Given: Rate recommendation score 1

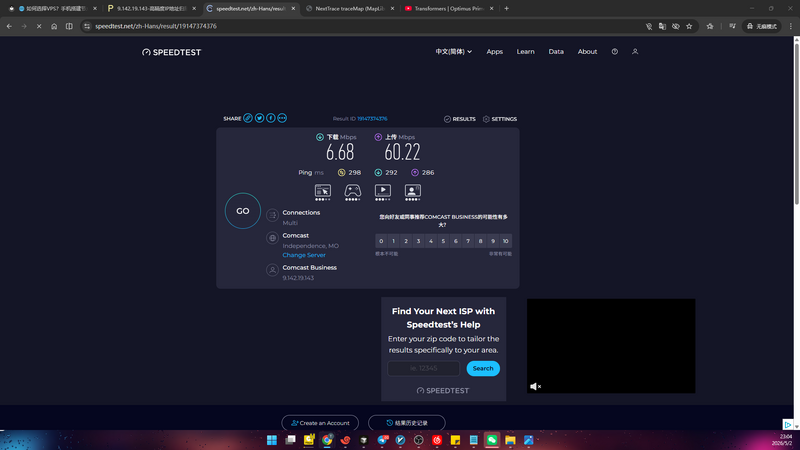Looking at the screenshot, I should coord(393,241).
